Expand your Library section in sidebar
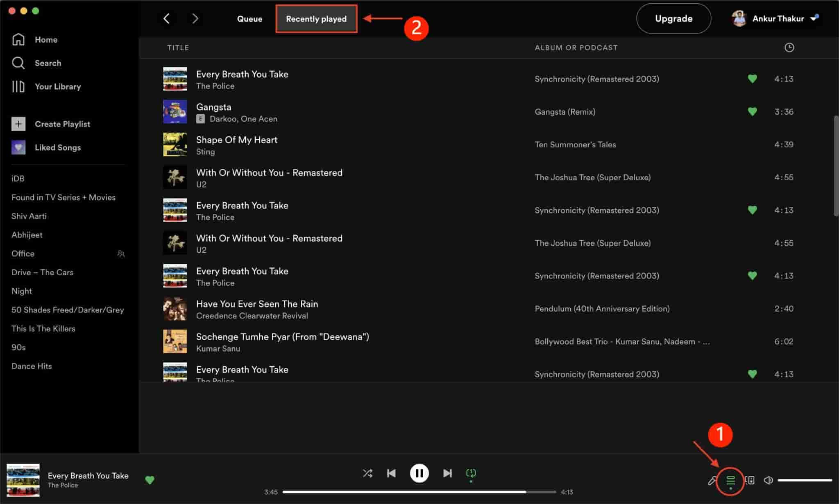 click(57, 86)
